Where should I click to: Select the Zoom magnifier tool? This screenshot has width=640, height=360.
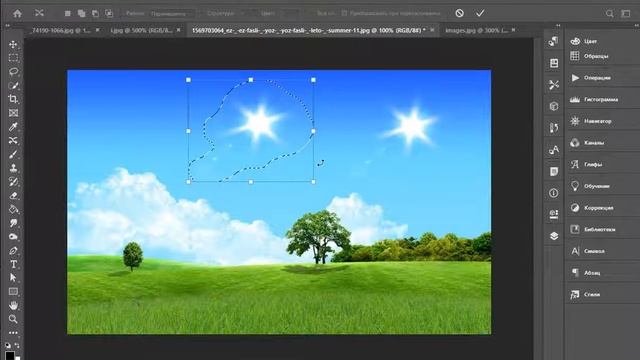(x=13, y=319)
